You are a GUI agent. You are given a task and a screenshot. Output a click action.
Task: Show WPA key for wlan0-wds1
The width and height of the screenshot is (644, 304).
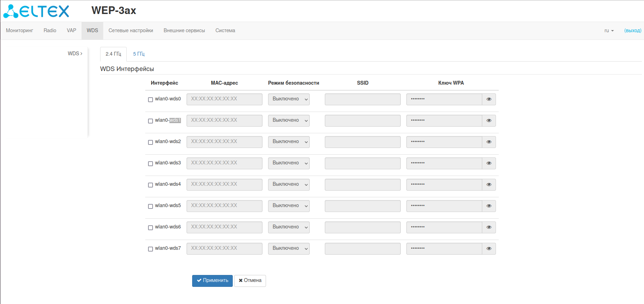(489, 121)
